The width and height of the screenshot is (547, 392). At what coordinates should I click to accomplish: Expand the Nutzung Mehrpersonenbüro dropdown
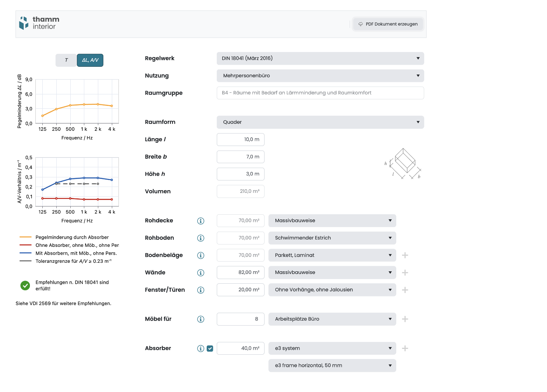[x=320, y=76]
